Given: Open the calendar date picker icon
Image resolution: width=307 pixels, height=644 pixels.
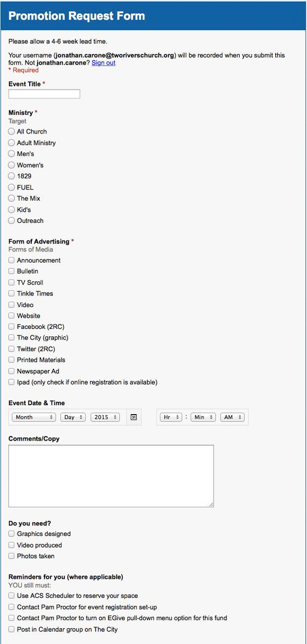Looking at the screenshot, I should click(134, 417).
